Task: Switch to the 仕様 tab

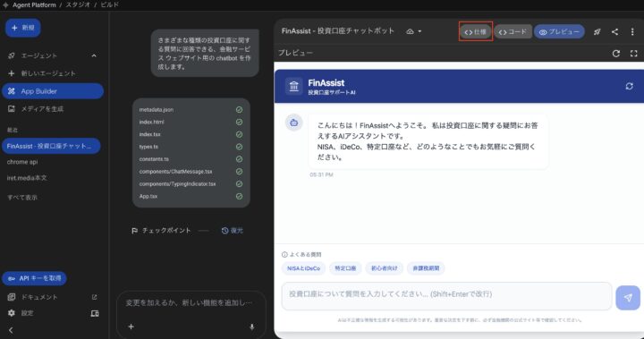Action: pos(475,31)
